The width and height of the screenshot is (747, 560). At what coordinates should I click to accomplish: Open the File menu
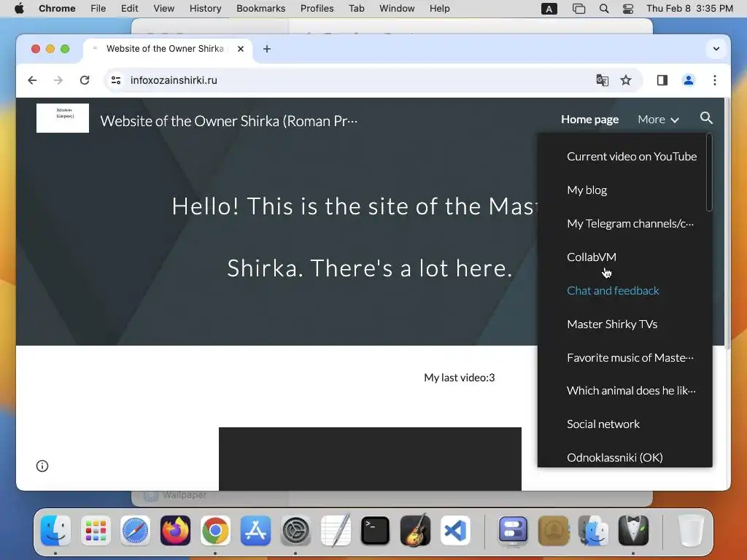pyautogui.click(x=98, y=9)
